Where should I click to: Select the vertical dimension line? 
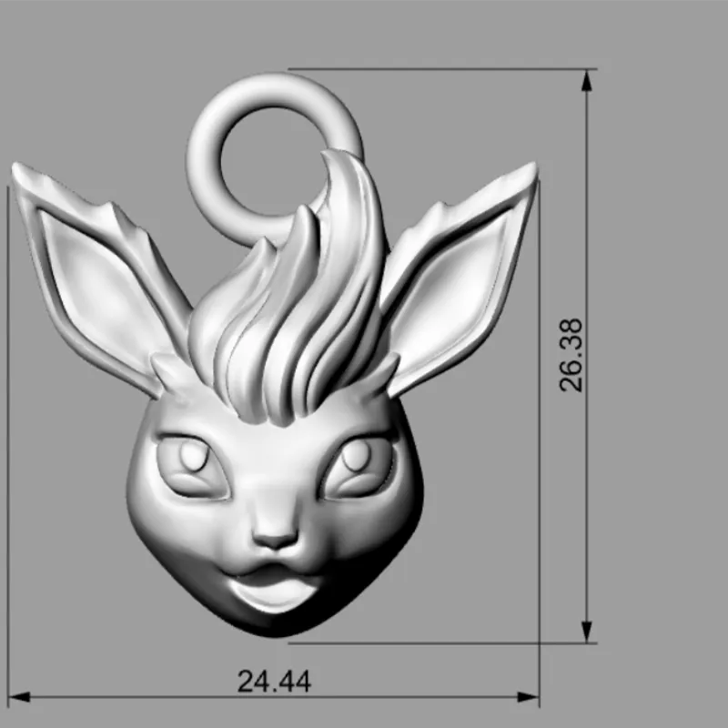click(587, 364)
